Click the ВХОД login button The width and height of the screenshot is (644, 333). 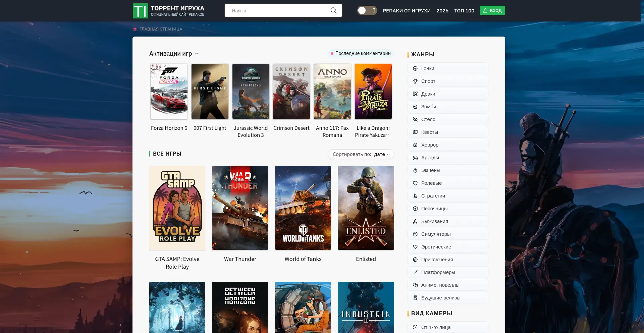[492, 10]
